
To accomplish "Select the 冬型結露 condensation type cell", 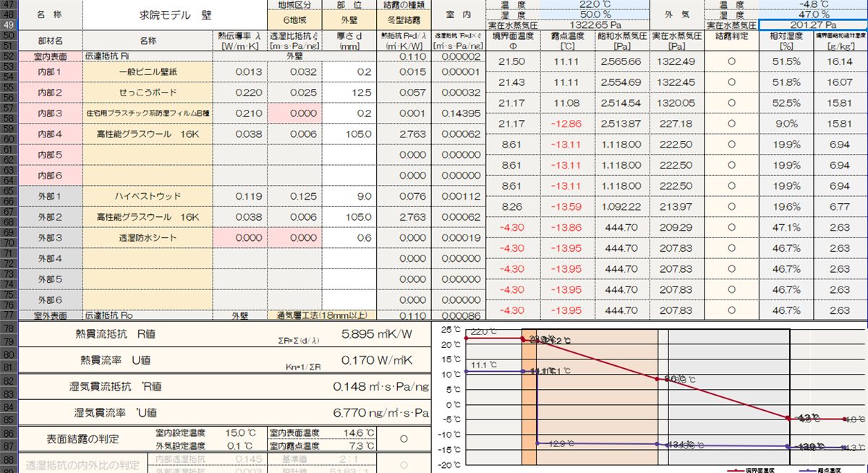I will pyautogui.click(x=404, y=20).
